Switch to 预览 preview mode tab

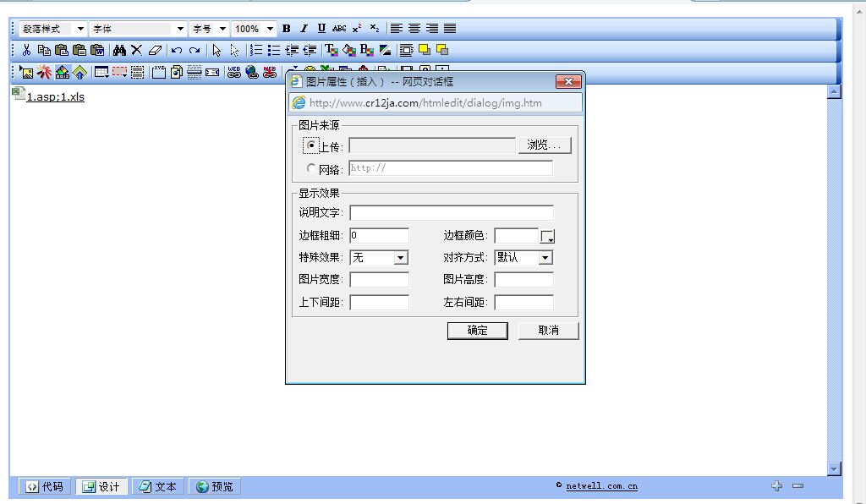click(214, 486)
